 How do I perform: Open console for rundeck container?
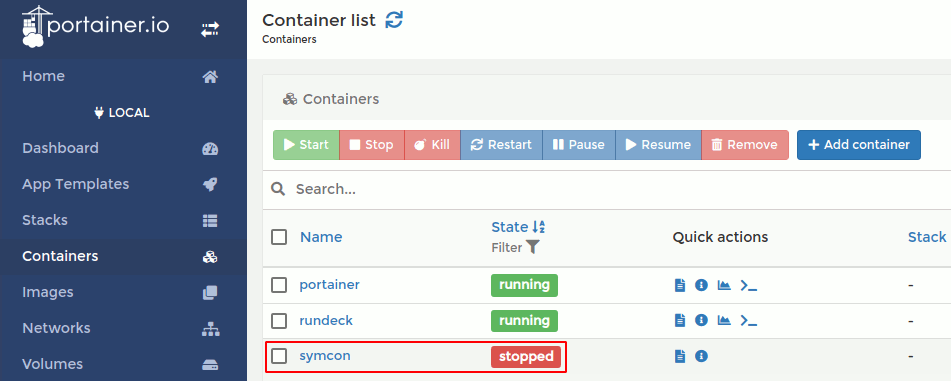(749, 320)
